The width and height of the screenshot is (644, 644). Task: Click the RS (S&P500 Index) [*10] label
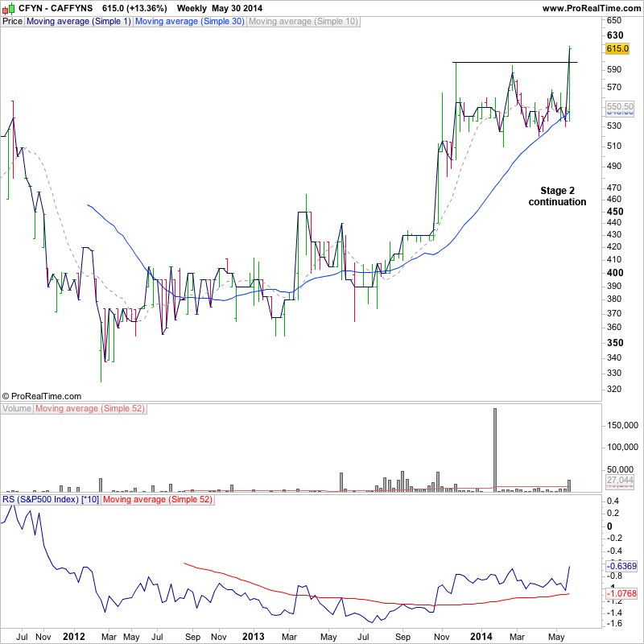pos(51,499)
